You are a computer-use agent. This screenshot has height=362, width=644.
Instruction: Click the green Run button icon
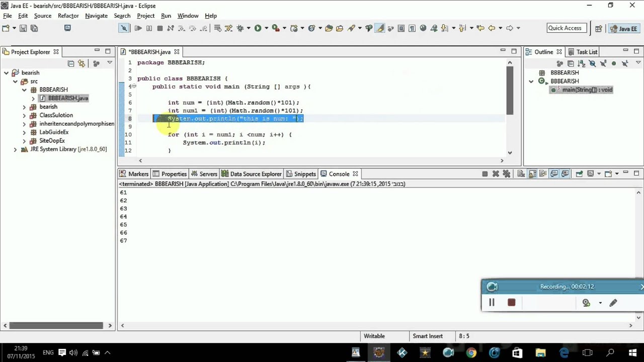point(258,28)
